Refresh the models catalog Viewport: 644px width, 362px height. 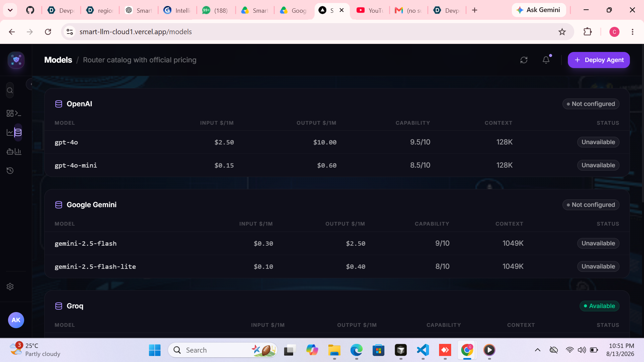pos(524,60)
